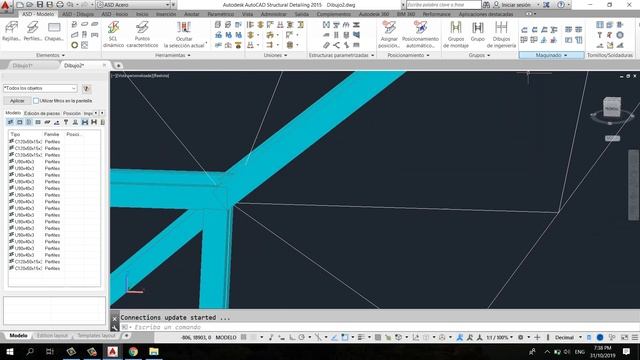Add new drawing tab with plus button
The height and width of the screenshot is (360, 640).
click(x=118, y=65)
